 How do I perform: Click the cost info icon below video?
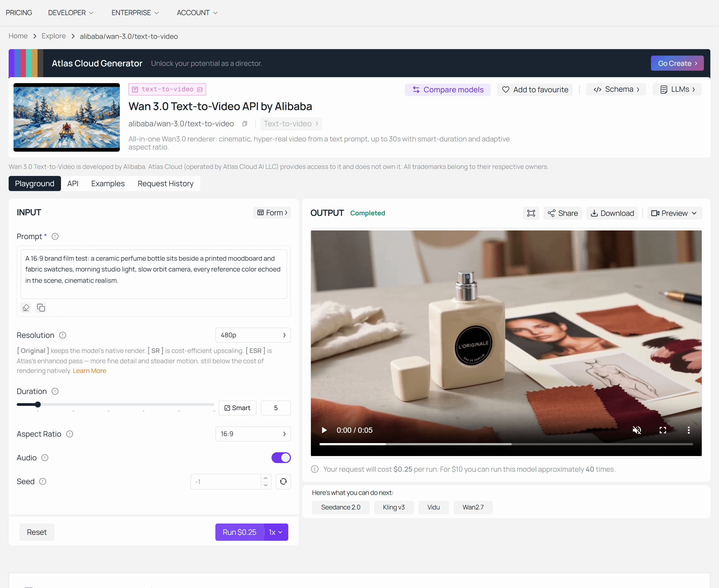[315, 470]
